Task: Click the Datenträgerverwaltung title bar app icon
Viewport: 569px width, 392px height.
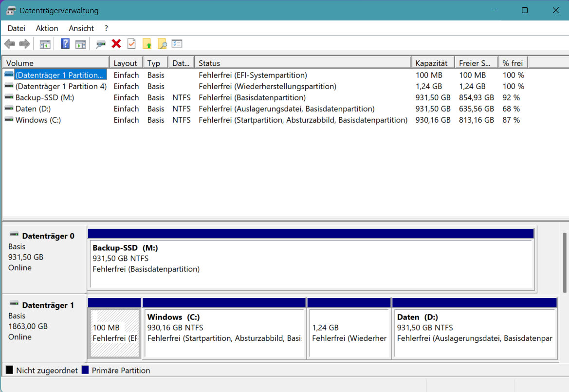Action: click(11, 11)
